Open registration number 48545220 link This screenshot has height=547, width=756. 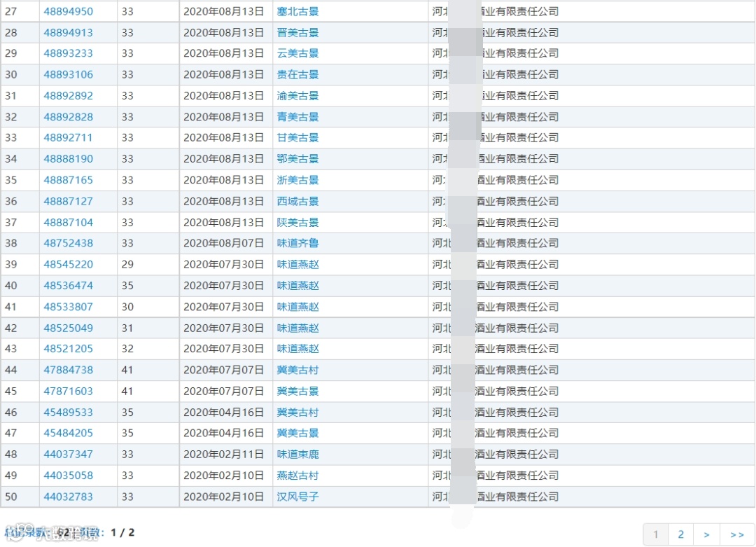click(x=68, y=265)
